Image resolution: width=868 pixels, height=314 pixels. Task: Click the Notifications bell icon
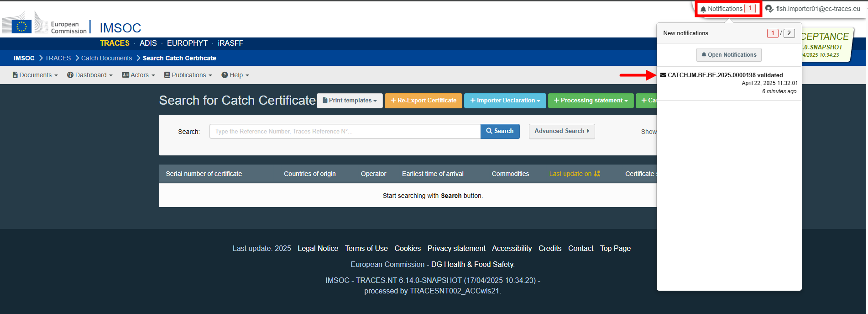703,9
